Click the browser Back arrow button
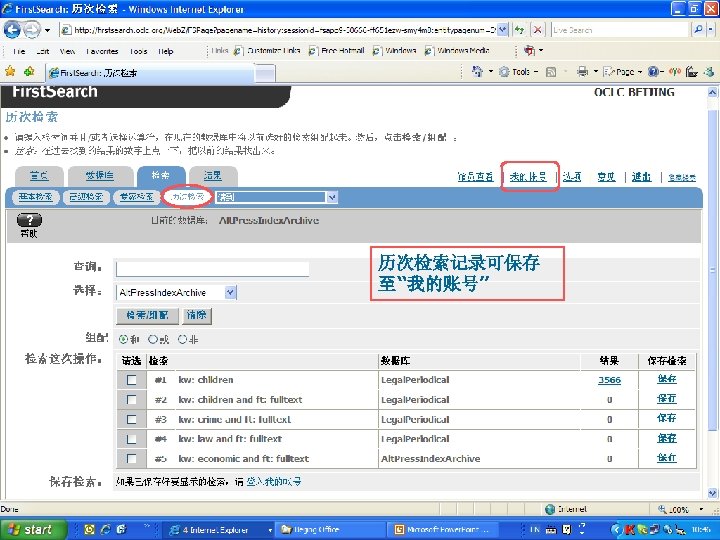Viewport: 720px width, 540px height. tap(12, 30)
